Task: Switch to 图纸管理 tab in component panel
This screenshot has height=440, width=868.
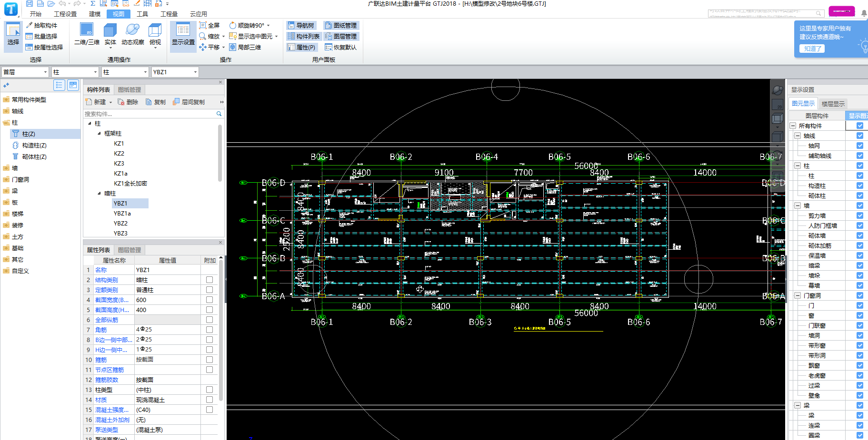Action: tap(130, 89)
